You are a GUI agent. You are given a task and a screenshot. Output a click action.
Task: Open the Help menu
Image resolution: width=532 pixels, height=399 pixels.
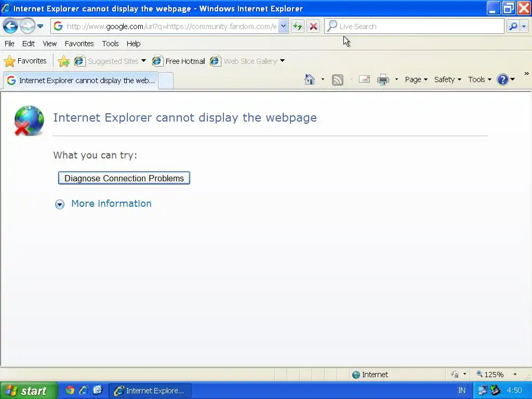134,44
